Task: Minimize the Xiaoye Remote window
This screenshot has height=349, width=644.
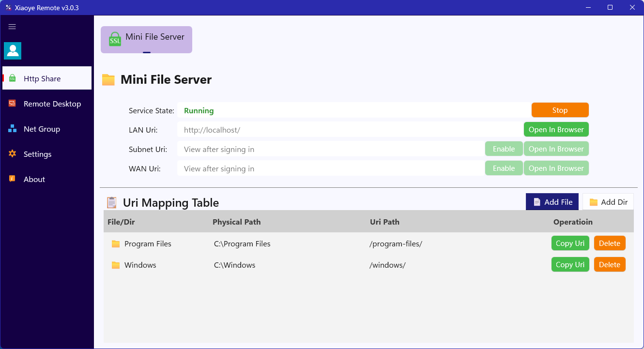Action: tap(588, 7)
